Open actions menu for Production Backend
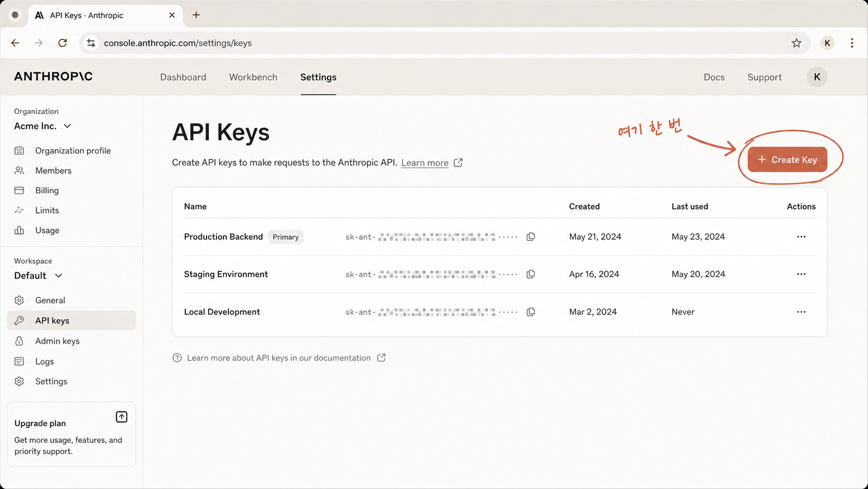Screen dimensions: 868x489 click(801, 236)
